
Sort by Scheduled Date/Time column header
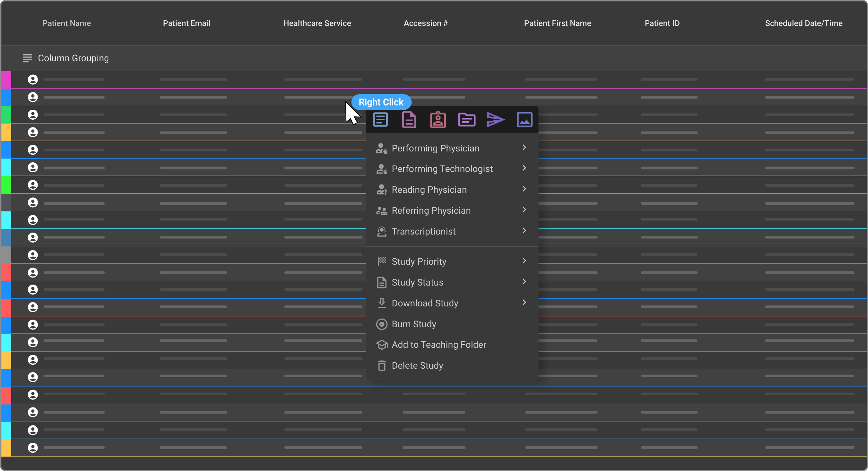coord(803,23)
